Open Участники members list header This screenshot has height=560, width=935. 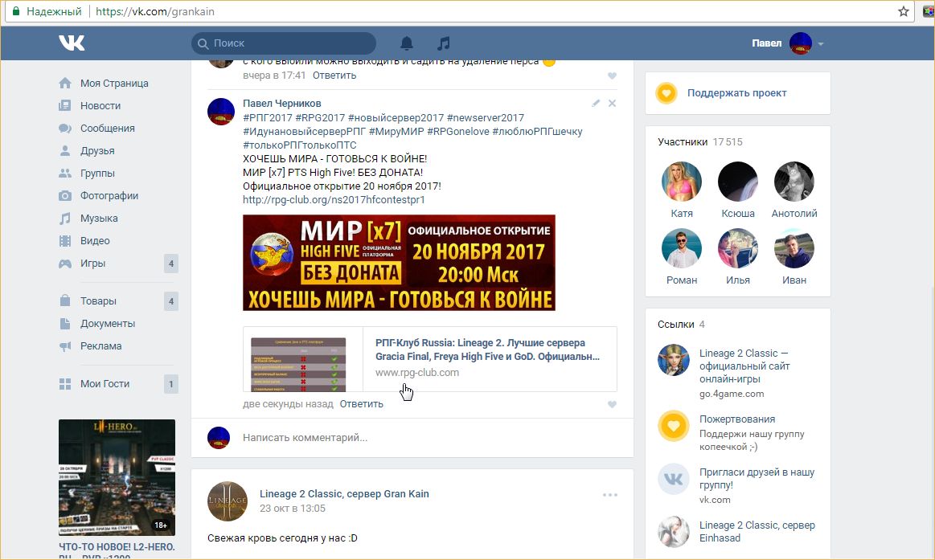click(x=700, y=141)
